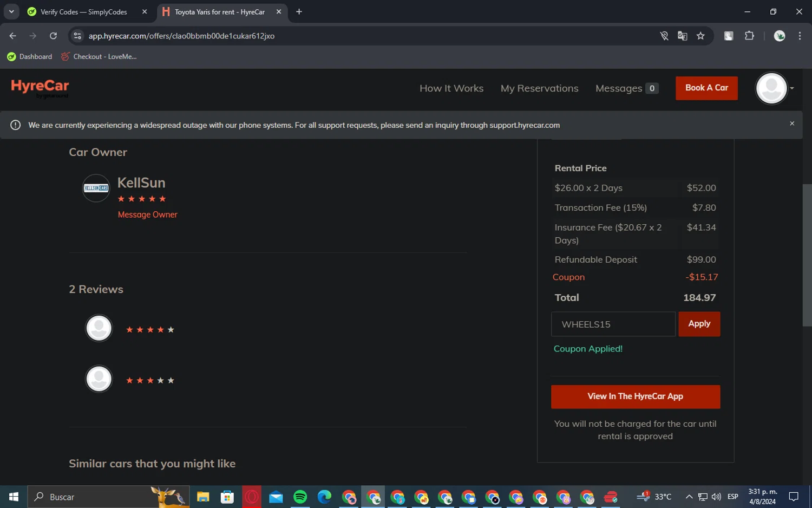This screenshot has width=812, height=508.
Task: Click the ESP language indicator
Action: coord(733,497)
